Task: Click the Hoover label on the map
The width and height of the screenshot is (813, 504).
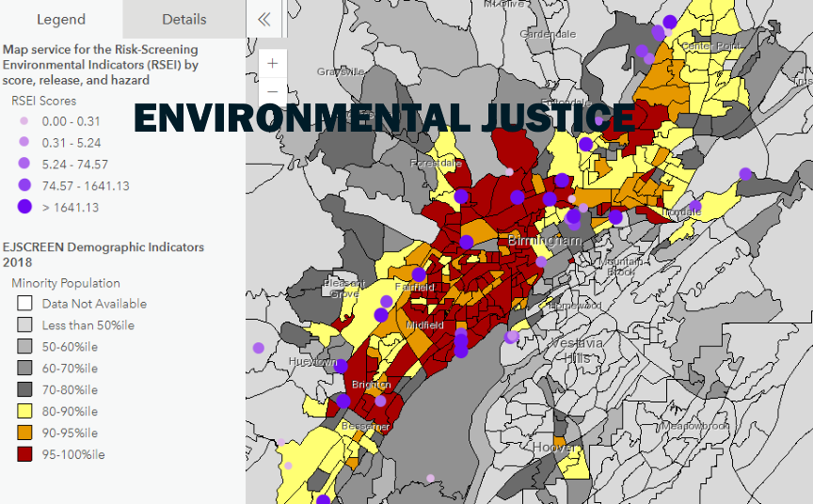Action: 555,449
